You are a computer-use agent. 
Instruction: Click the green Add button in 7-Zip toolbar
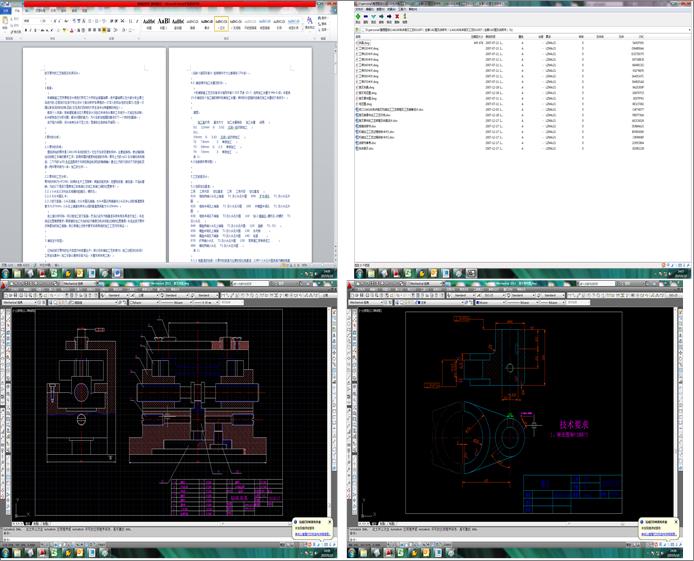(356, 17)
